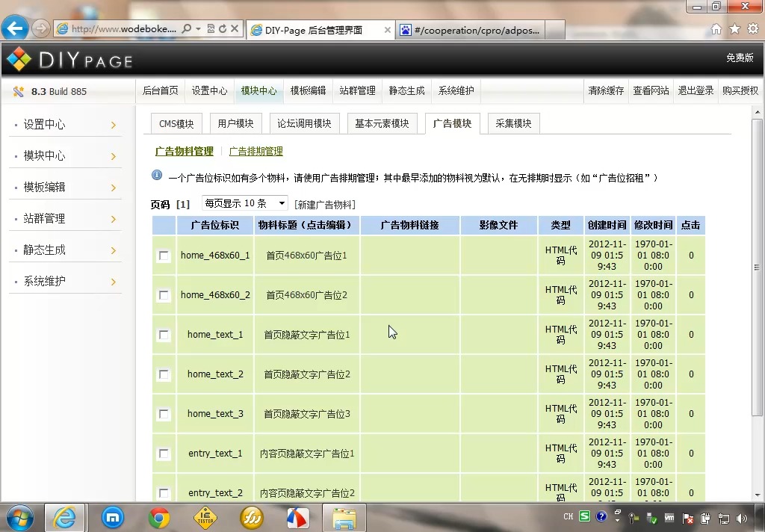Switch to the 采集模块 tab
Viewport: 765px width, 532px height.
click(x=513, y=123)
